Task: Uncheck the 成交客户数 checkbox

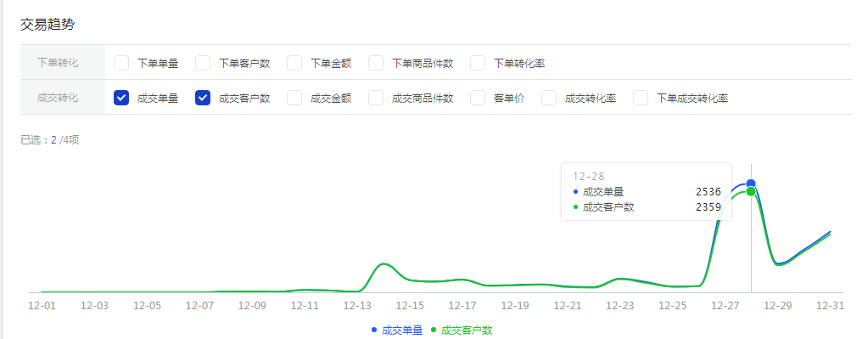Action: [203, 98]
